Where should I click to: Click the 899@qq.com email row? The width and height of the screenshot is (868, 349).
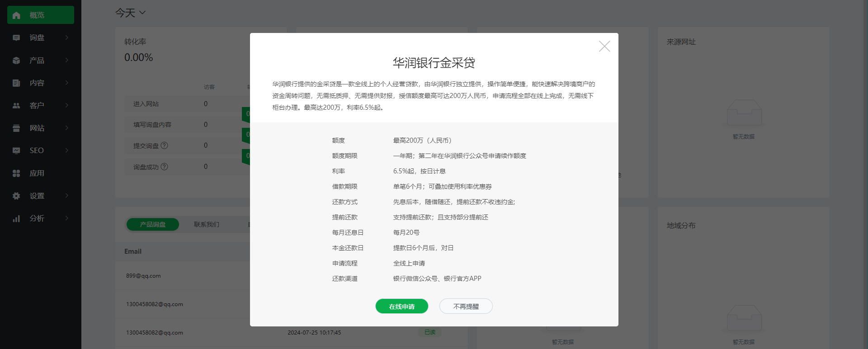(x=143, y=276)
